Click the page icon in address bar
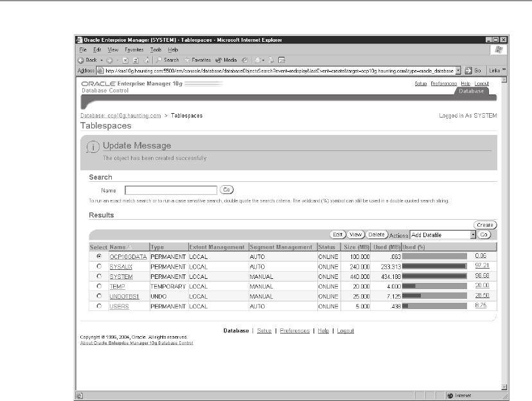This screenshot has width=532, height=401. [x=100, y=71]
